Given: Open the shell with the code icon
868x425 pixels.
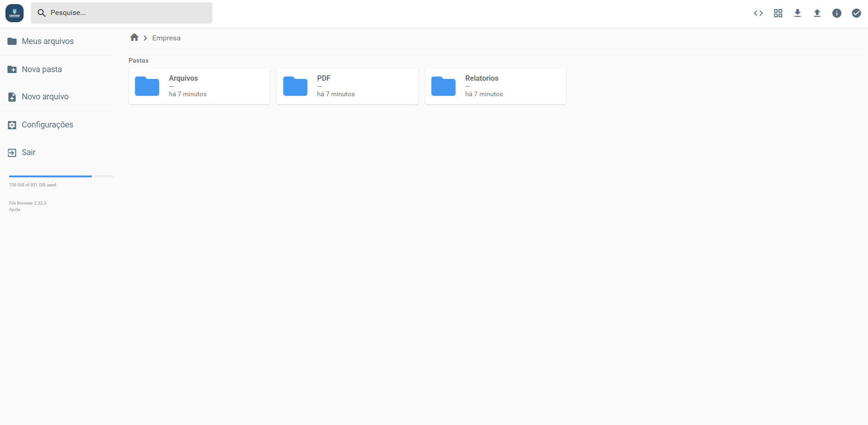Looking at the screenshot, I should (758, 13).
